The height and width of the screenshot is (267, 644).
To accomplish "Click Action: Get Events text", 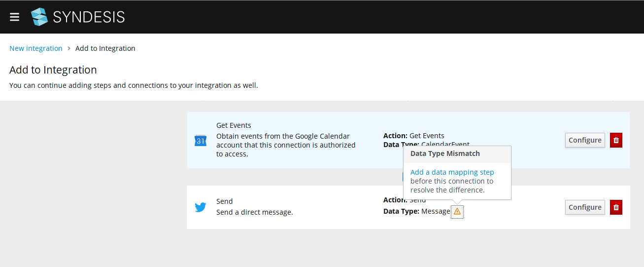I will 414,136.
